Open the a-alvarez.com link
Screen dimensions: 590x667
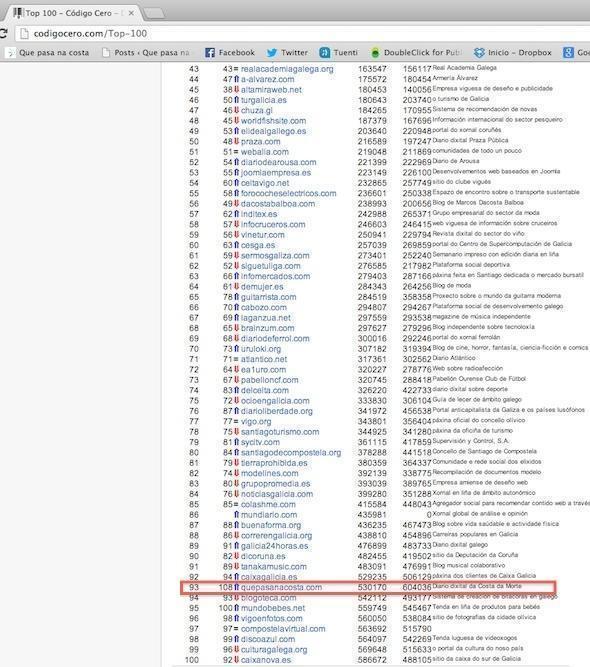tap(268, 80)
